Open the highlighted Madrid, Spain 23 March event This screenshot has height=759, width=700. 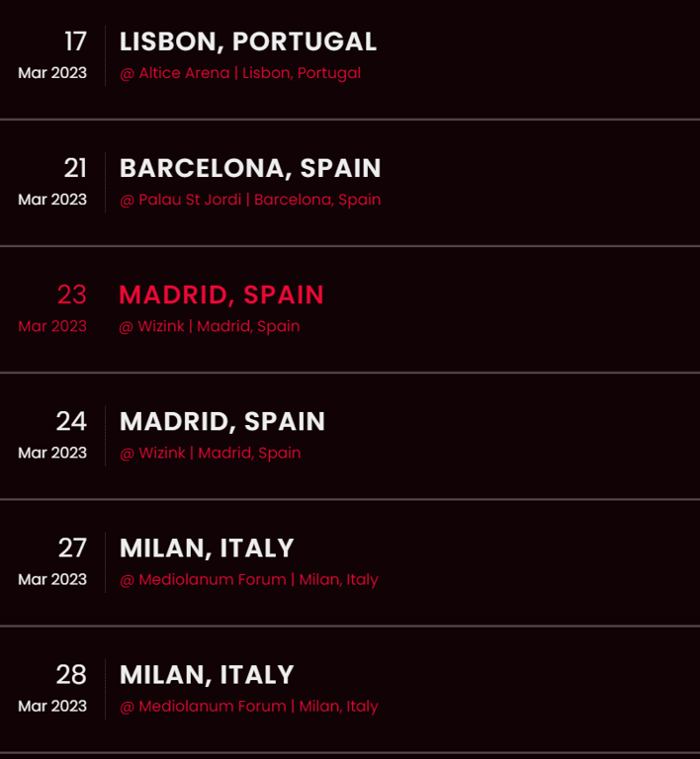click(x=221, y=295)
